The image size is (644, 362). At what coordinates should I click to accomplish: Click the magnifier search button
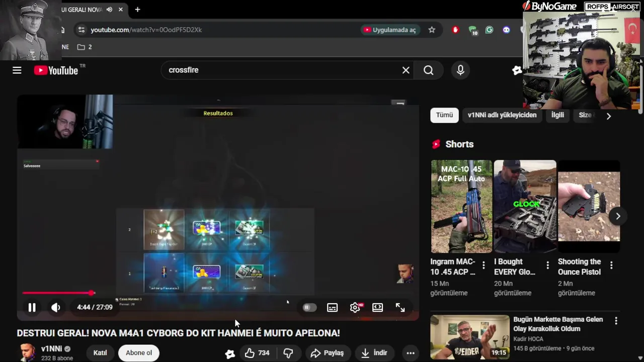(x=428, y=70)
